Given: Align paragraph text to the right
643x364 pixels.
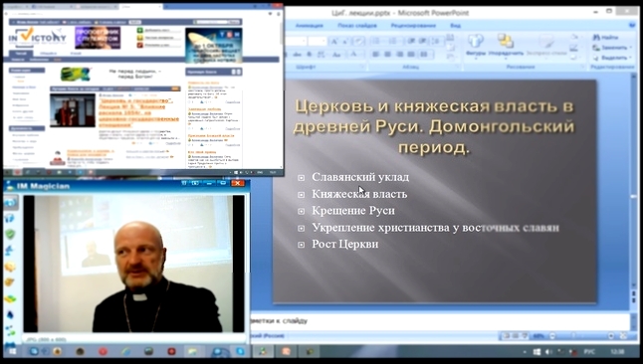Looking at the screenshot, I should [400, 54].
